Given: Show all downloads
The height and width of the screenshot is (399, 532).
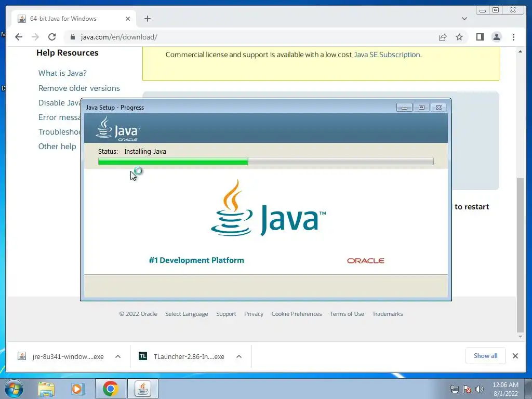Looking at the screenshot, I should pyautogui.click(x=486, y=355).
